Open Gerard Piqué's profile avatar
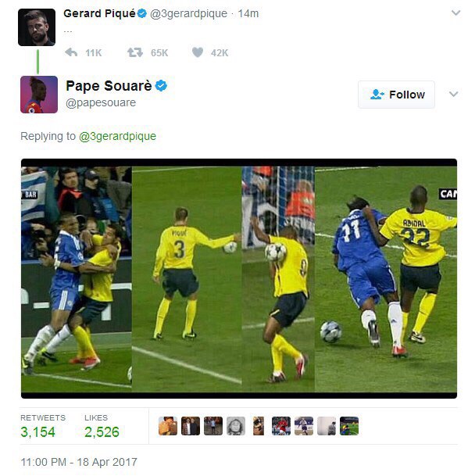The height and width of the screenshot is (476, 475). pyautogui.click(x=37, y=27)
